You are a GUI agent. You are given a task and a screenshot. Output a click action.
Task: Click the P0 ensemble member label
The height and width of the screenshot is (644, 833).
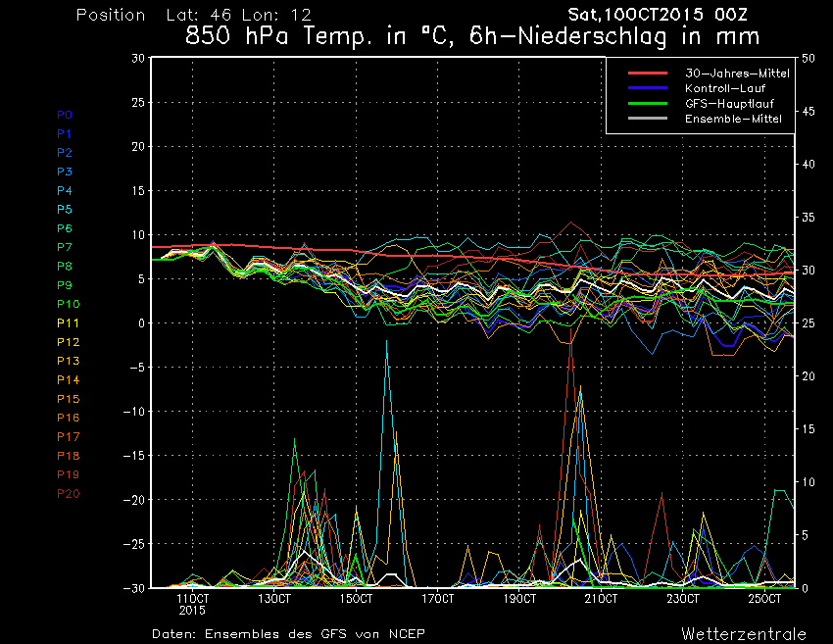click(65, 115)
